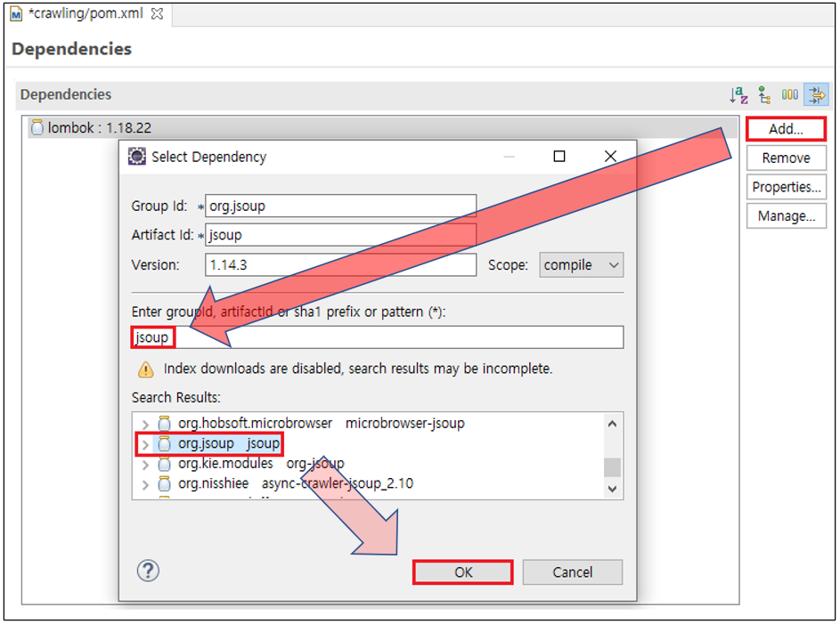Click the Version field showing 1.14.3
The width and height of the screenshot is (840, 624).
click(340, 265)
